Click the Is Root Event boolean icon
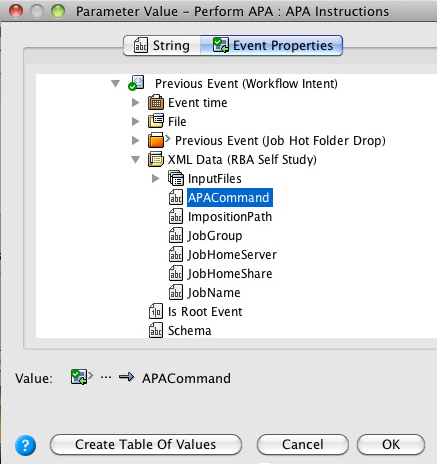Screen dimensions: 437x464 click(156, 311)
